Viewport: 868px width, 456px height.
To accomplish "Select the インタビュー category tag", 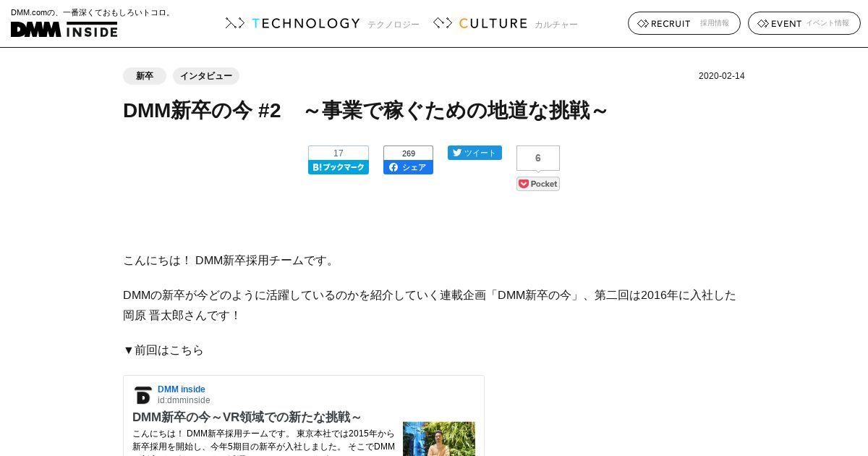I will 206,76.
